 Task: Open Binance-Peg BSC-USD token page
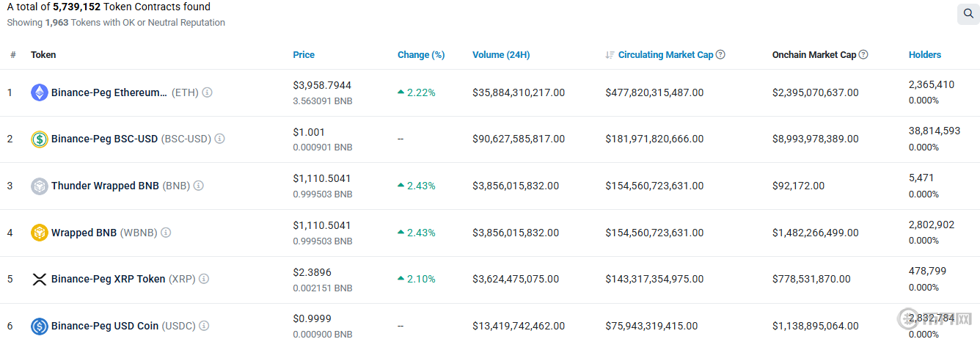point(104,139)
